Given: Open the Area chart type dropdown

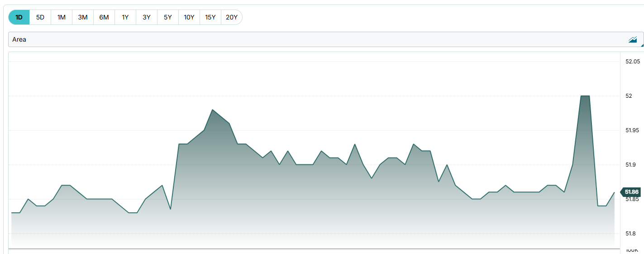Looking at the screenshot, I should coord(326,39).
